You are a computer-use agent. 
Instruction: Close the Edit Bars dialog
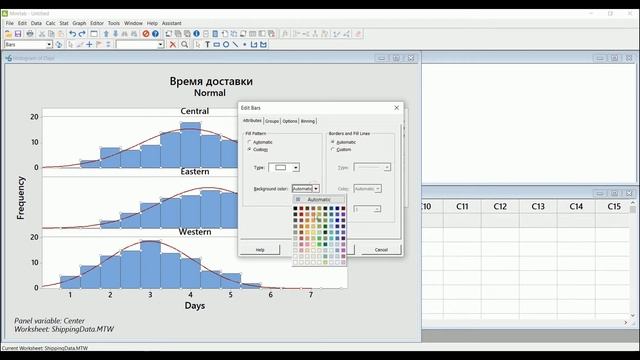click(x=396, y=108)
